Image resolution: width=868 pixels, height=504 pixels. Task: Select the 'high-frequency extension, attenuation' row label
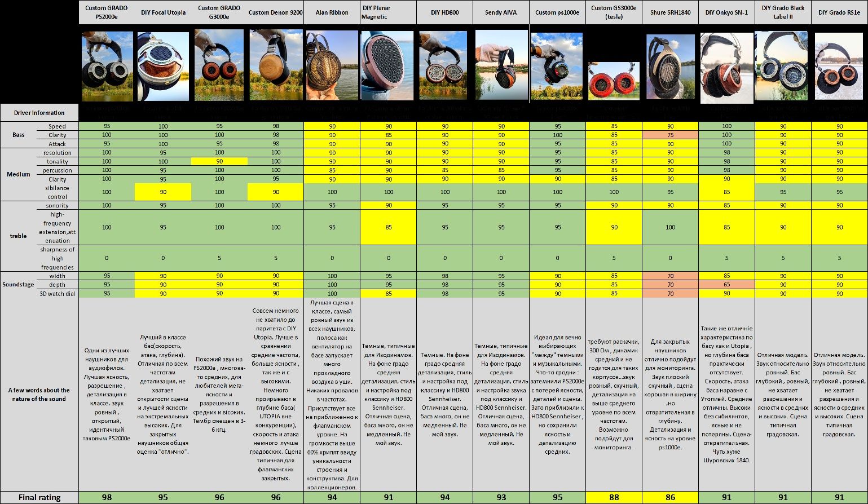(58, 227)
